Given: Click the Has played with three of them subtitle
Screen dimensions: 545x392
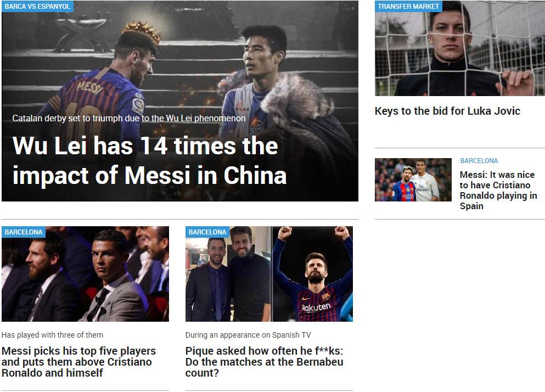Looking at the screenshot, I should (x=52, y=335).
